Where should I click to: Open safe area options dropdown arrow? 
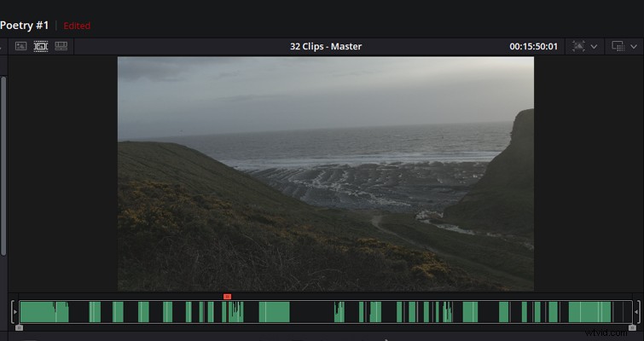[594, 47]
